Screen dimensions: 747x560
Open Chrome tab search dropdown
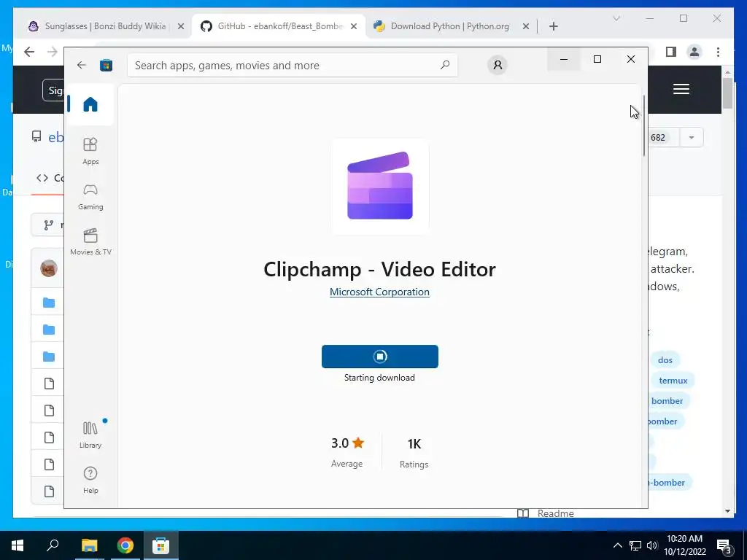(616, 18)
